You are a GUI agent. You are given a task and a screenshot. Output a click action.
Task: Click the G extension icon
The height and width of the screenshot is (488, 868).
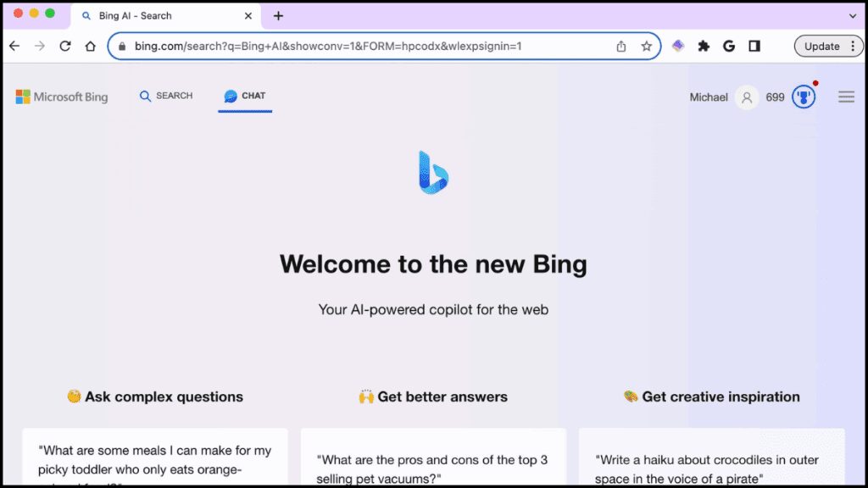click(729, 46)
